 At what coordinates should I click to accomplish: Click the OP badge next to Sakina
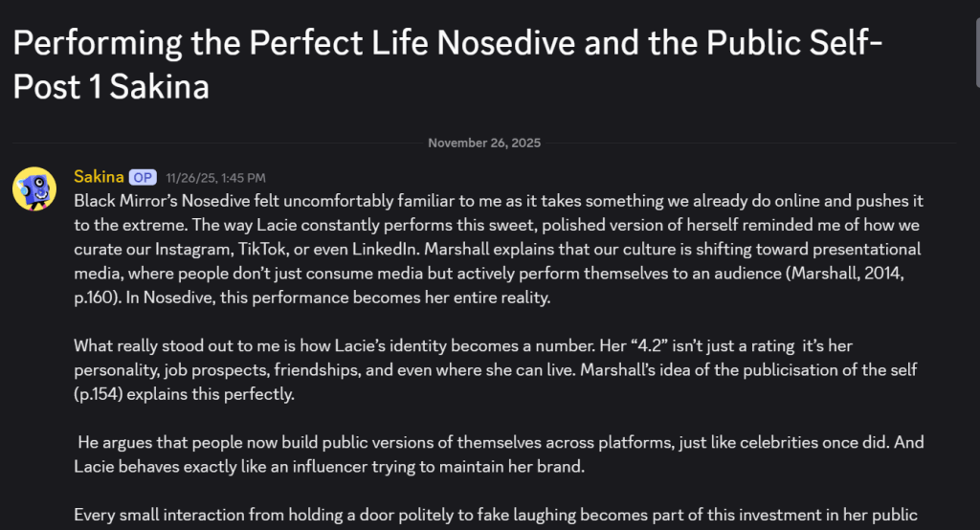143,177
